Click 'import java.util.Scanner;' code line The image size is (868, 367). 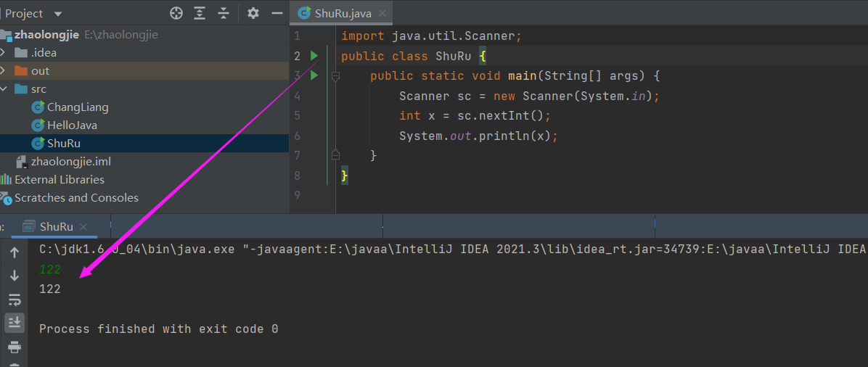click(431, 36)
